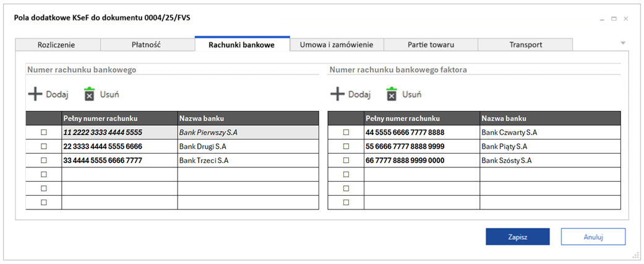
Task: Click the plus Dodaj icon for bank accounts
Action: point(36,94)
